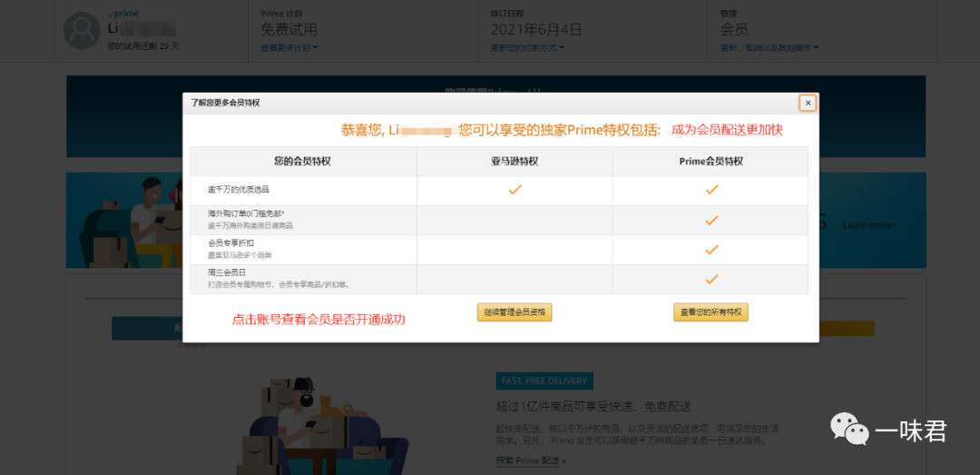Image resolution: width=980 pixels, height=475 pixels.
Task: Click the 海外购订单0门槛免邮 row label
Action: click(246, 214)
